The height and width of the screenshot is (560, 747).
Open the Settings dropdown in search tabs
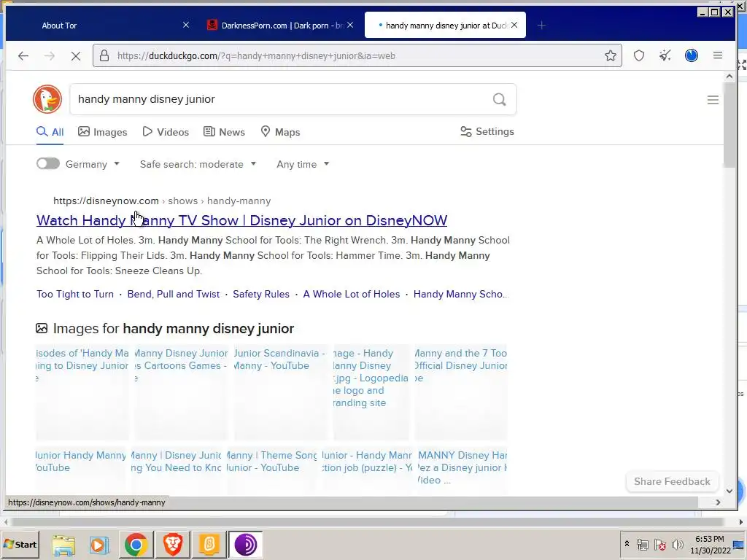(487, 131)
